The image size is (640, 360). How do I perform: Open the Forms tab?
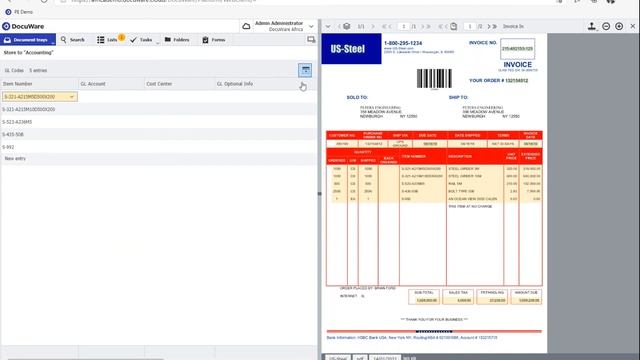click(214, 40)
